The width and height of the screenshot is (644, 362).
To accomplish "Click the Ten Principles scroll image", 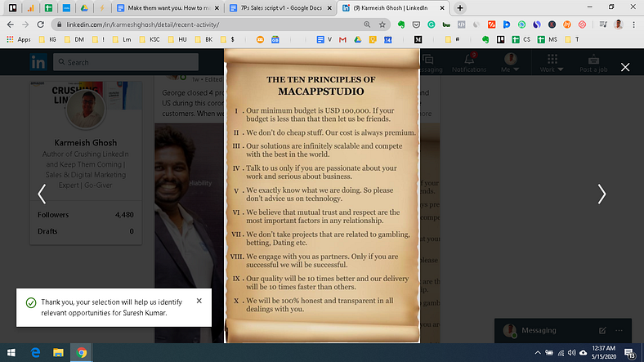I will click(322, 196).
